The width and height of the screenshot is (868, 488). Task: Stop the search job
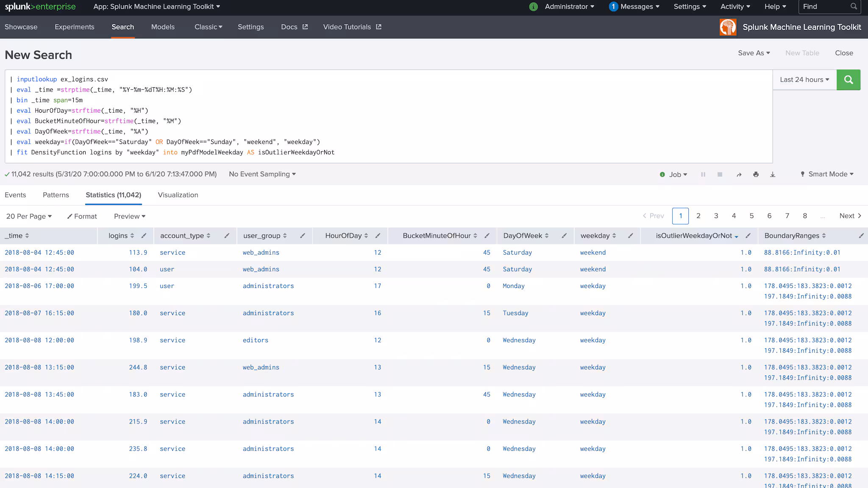click(x=720, y=175)
